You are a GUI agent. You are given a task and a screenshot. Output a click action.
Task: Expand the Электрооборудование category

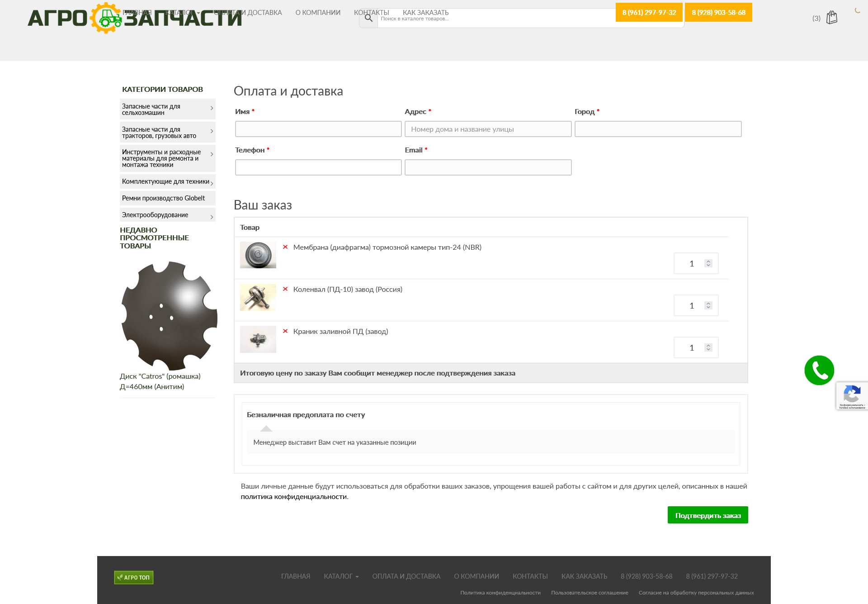212,217
